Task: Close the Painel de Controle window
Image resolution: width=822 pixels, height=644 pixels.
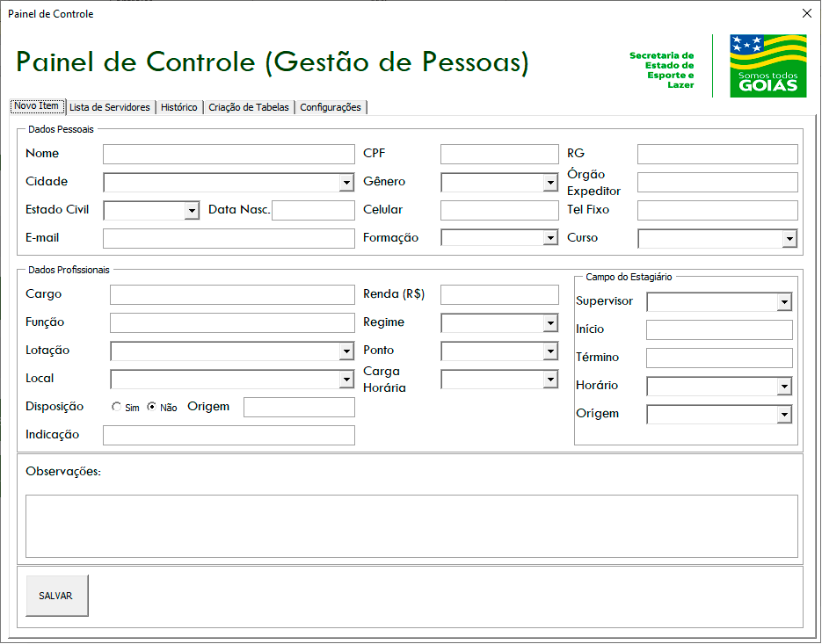Action: (807, 14)
